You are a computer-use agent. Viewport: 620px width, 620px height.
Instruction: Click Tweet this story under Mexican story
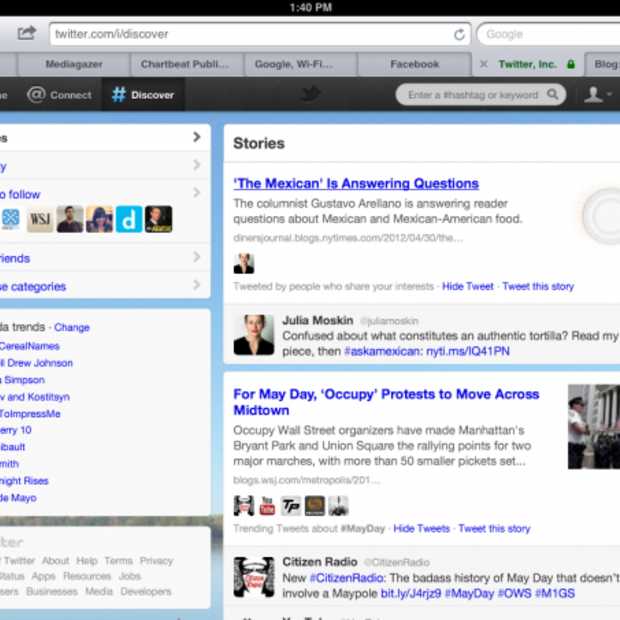[x=538, y=286]
